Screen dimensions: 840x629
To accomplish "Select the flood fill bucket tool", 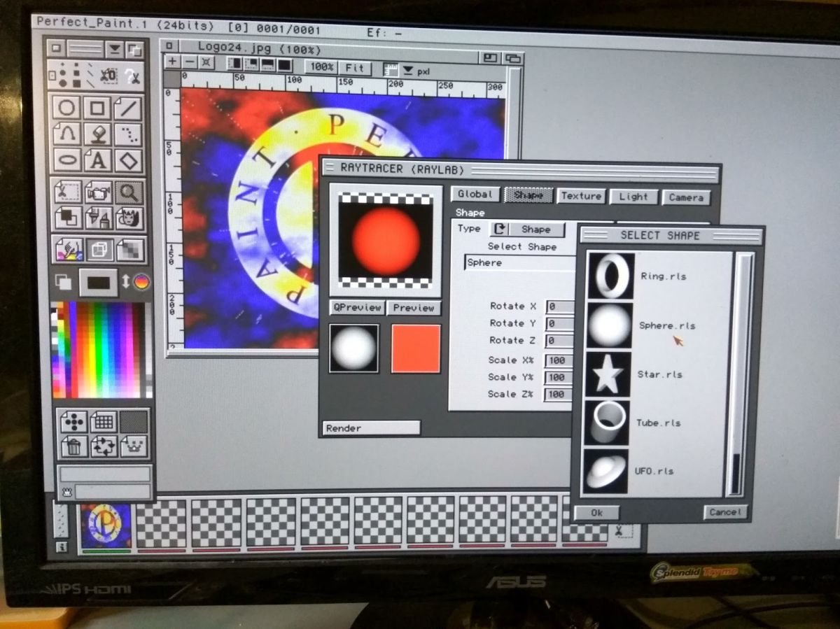I will (98, 134).
